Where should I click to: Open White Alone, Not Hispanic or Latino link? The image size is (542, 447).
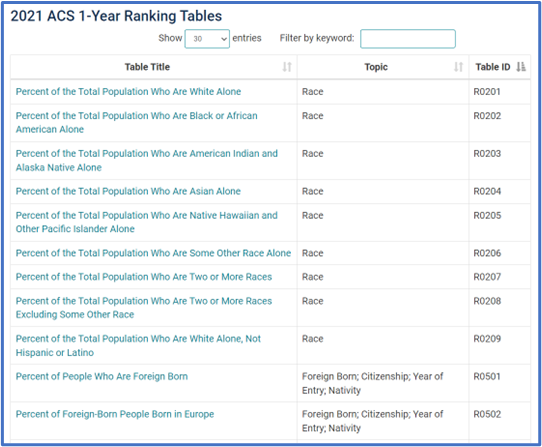138,346
